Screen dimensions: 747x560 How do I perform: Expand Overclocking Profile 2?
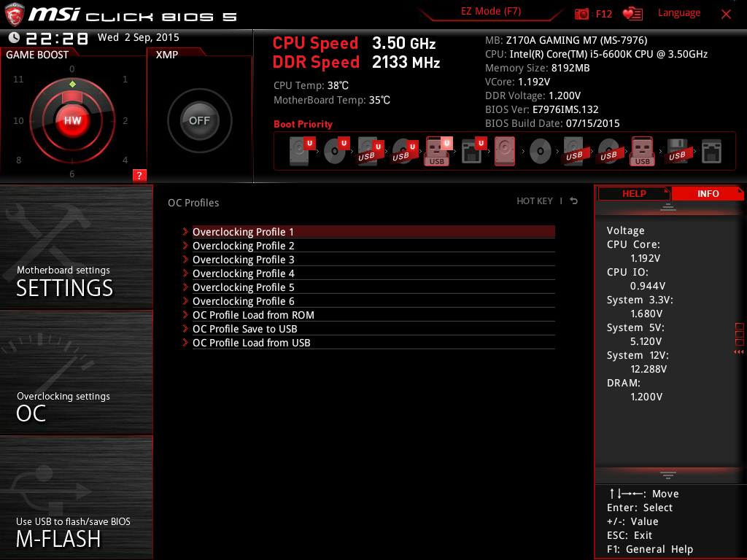pyautogui.click(x=373, y=246)
